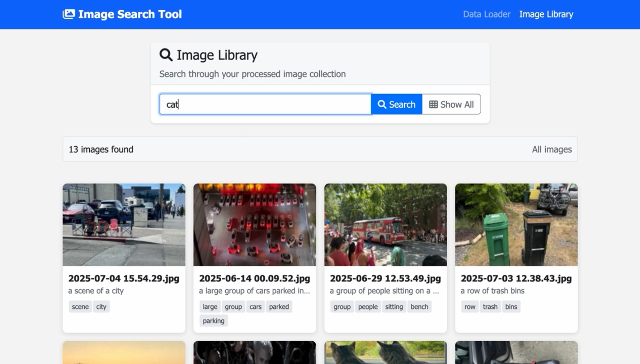This screenshot has height=364, width=640.
Task: Select the 'trash' tag chip
Action: click(x=490, y=306)
